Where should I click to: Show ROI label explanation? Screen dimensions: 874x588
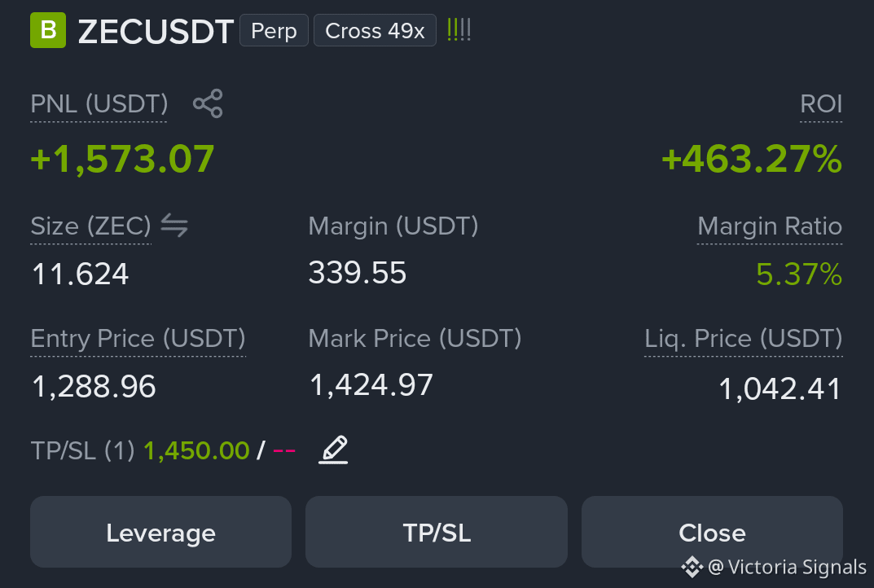(821, 104)
